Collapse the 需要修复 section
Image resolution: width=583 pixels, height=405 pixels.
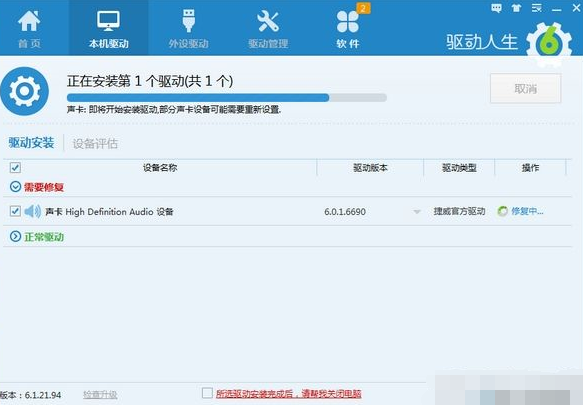tap(15, 187)
